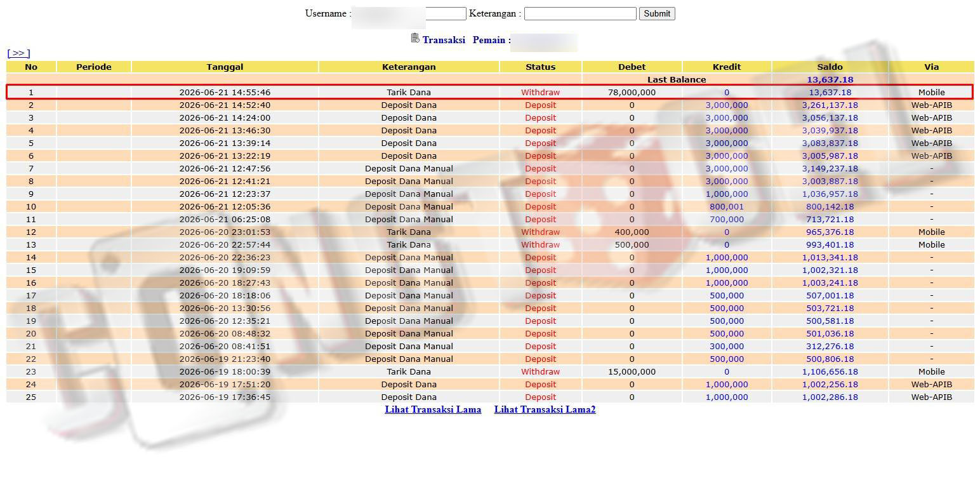The height and width of the screenshot is (492, 980).
Task: Click the Kredit column header
Action: click(727, 67)
